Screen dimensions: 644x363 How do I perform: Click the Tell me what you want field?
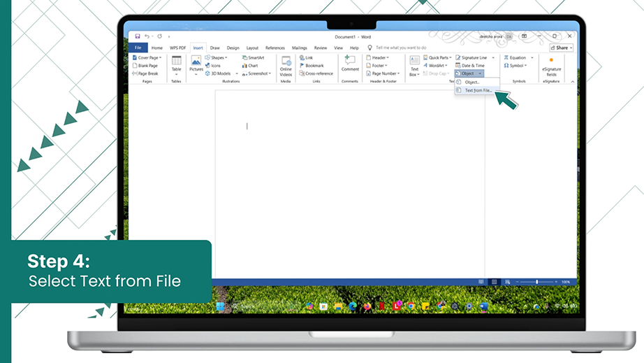pos(401,48)
